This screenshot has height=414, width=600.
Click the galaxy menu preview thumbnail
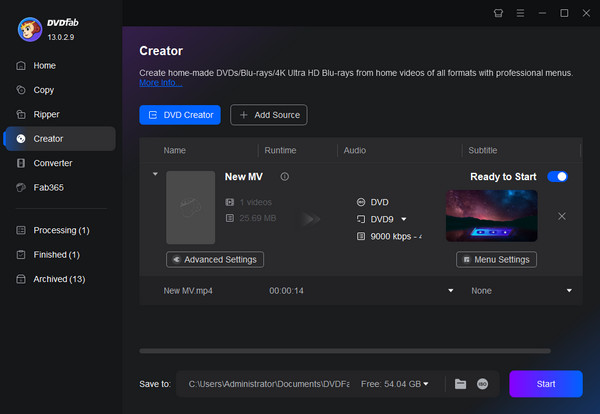(x=492, y=216)
